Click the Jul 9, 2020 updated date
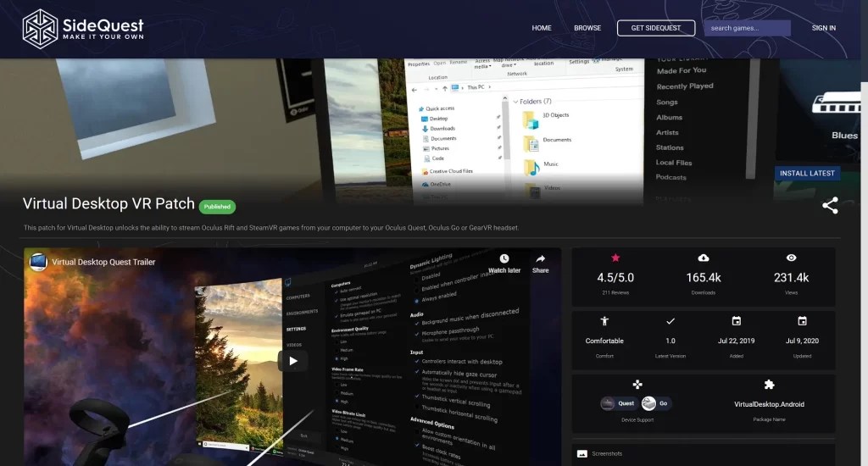The height and width of the screenshot is (466, 868). [802, 341]
